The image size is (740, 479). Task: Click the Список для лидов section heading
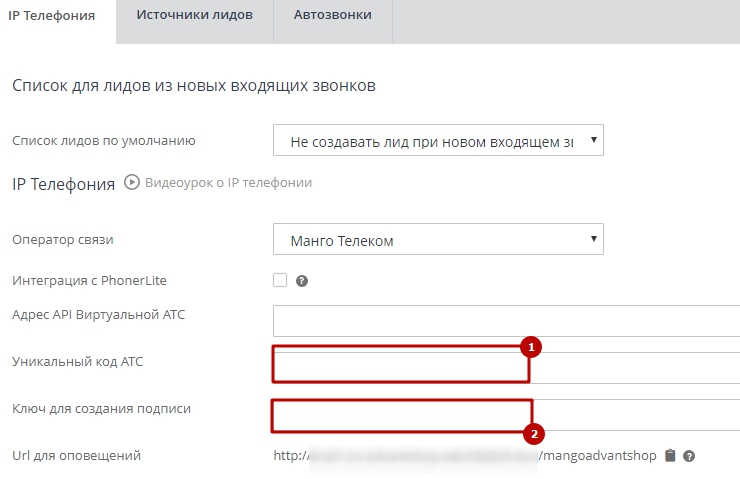pyautogui.click(x=193, y=86)
